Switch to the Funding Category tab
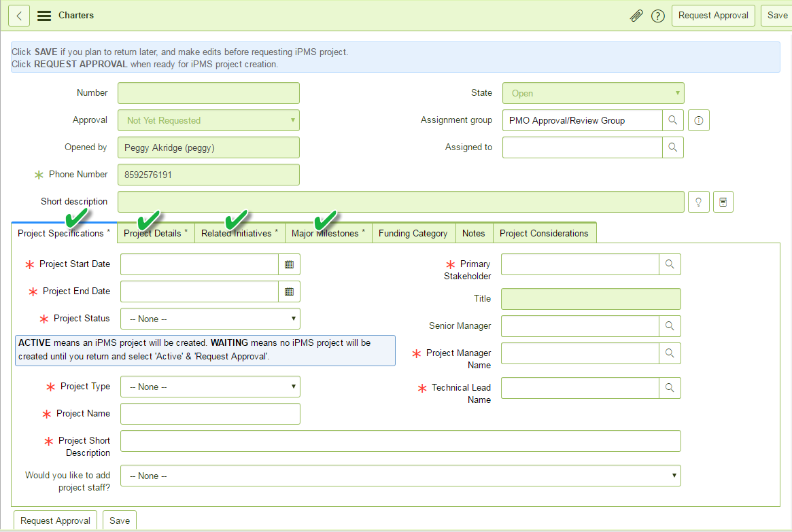Screen dimensions: 792x532 tap(413, 232)
